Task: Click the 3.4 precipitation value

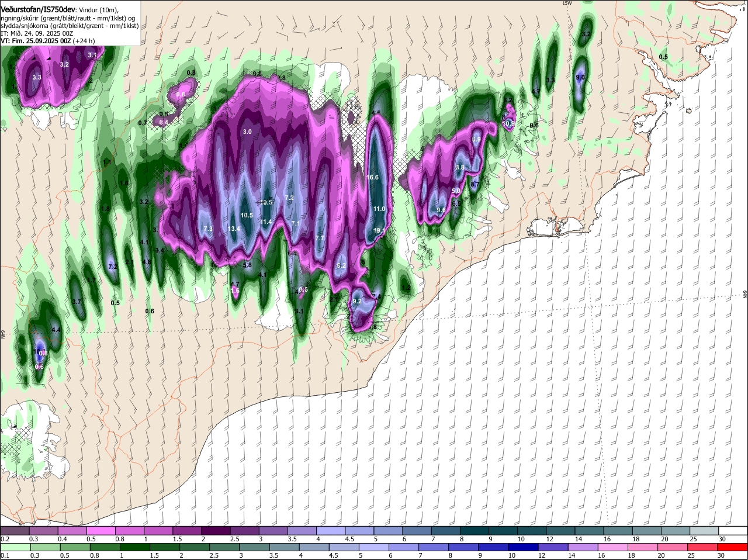Action: 160,250
